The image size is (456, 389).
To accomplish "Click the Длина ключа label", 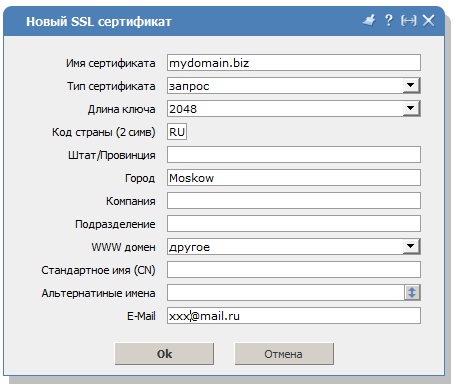I will pos(122,109).
